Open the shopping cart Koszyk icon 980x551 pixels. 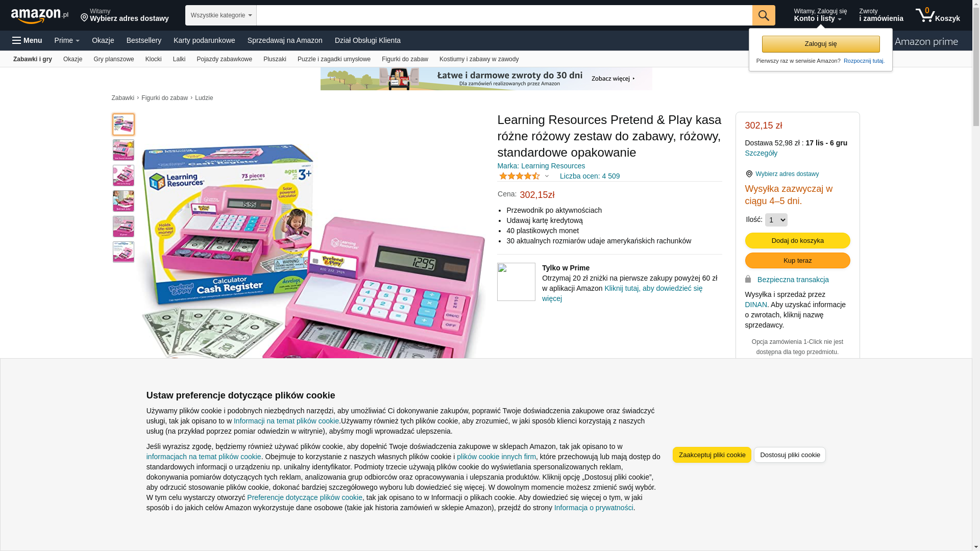[938, 15]
